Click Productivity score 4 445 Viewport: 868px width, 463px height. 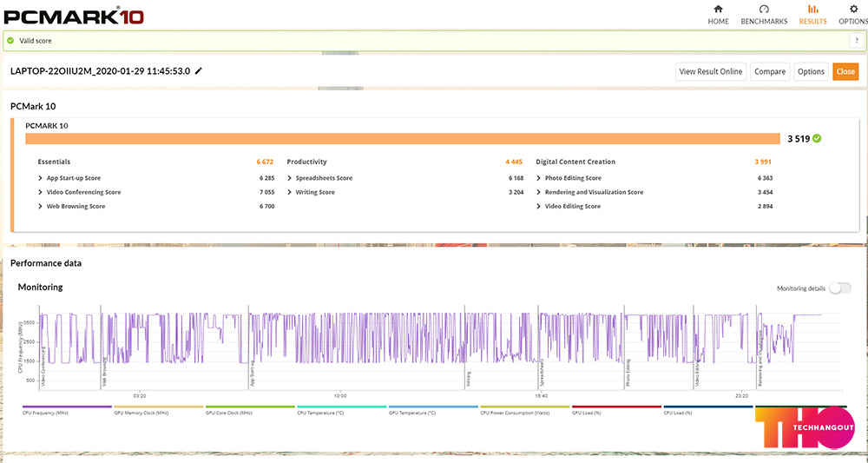(x=514, y=162)
